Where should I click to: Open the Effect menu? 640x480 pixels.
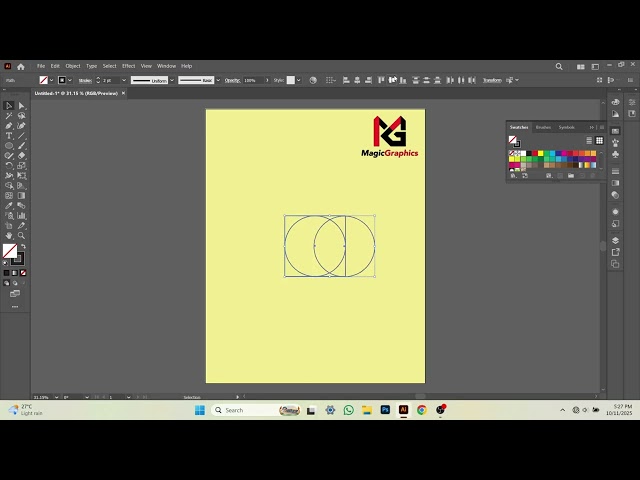pos(129,66)
